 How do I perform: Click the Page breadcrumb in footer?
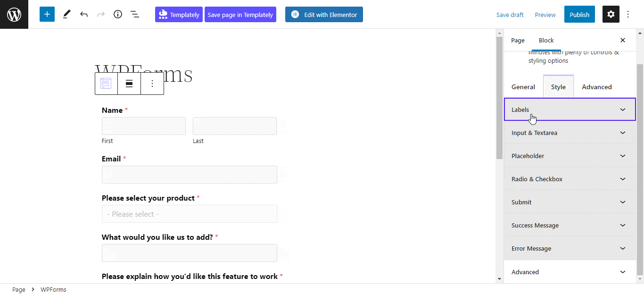pos(19,289)
